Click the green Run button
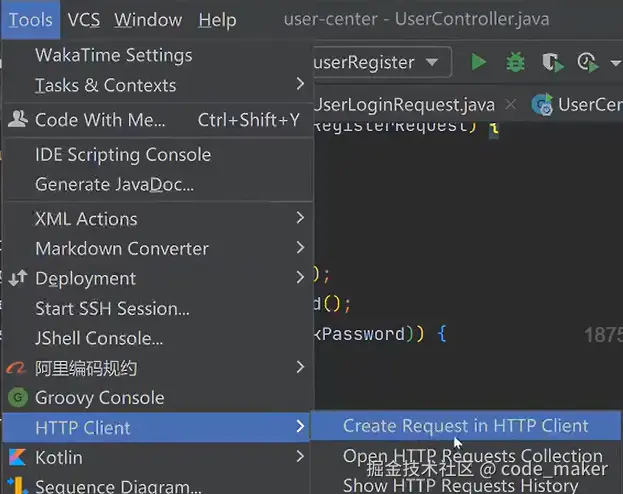The width and height of the screenshot is (623, 494). click(478, 63)
